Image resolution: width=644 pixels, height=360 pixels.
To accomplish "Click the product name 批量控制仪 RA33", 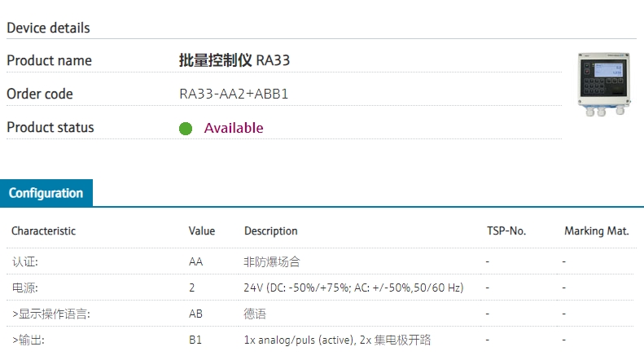I will (x=234, y=60).
